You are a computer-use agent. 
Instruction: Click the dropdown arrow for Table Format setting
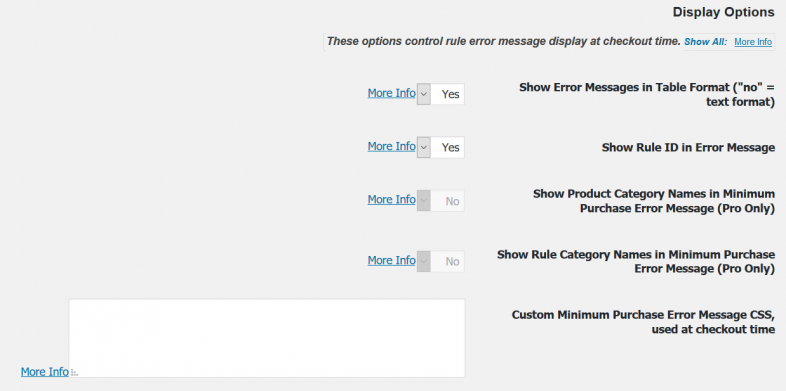424,94
